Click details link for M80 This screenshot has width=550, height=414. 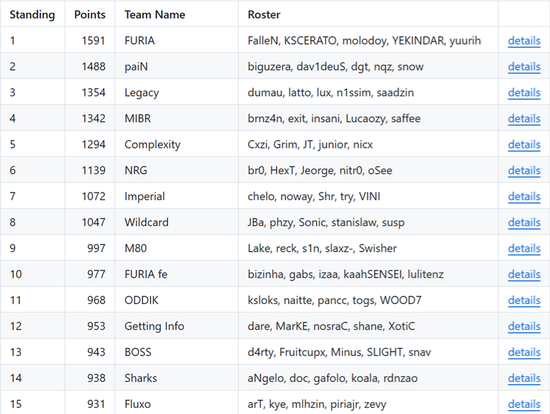pos(524,248)
